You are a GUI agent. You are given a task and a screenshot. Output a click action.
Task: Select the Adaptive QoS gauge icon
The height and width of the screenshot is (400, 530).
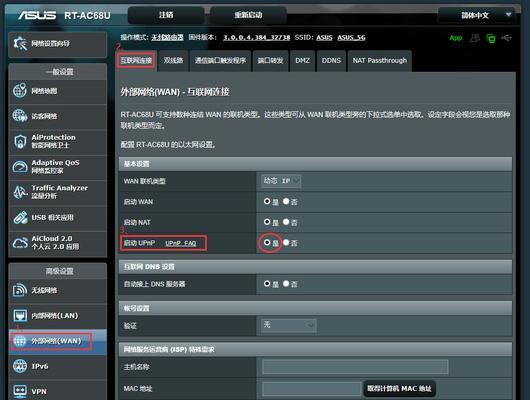coord(20,166)
